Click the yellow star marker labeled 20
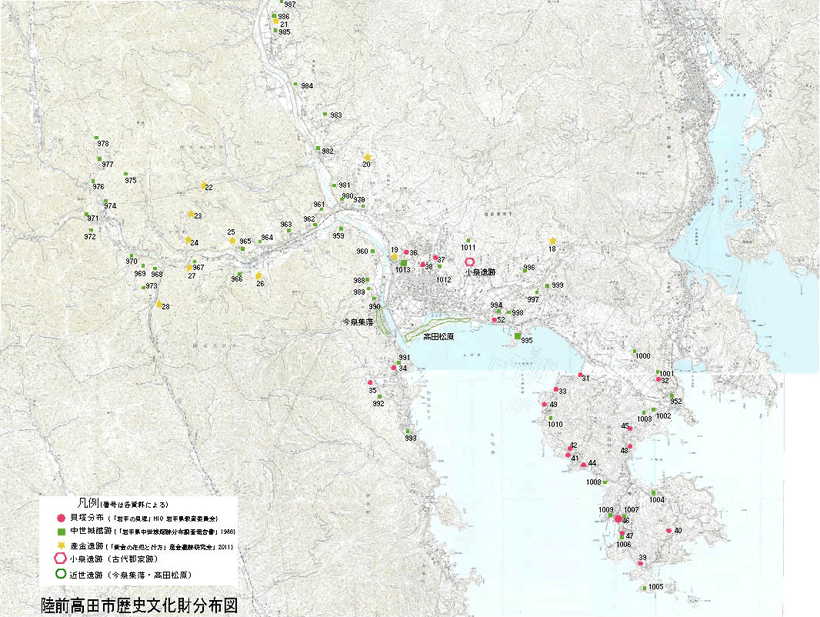This screenshot has height=617, width=820. pos(368,157)
